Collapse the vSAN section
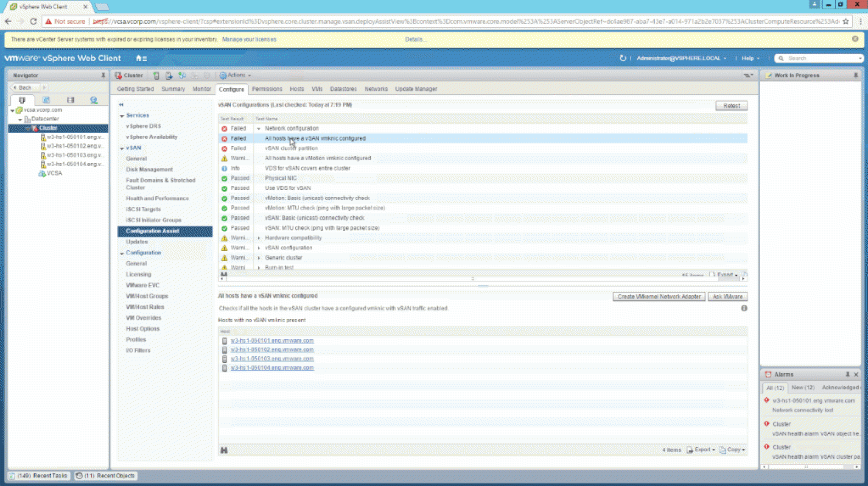This screenshot has width=868, height=486. (122, 148)
